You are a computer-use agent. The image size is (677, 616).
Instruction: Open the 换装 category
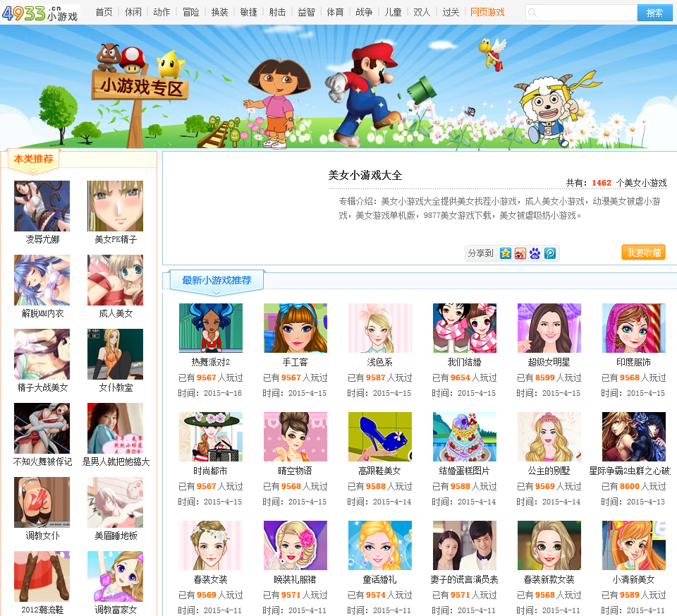(219, 13)
